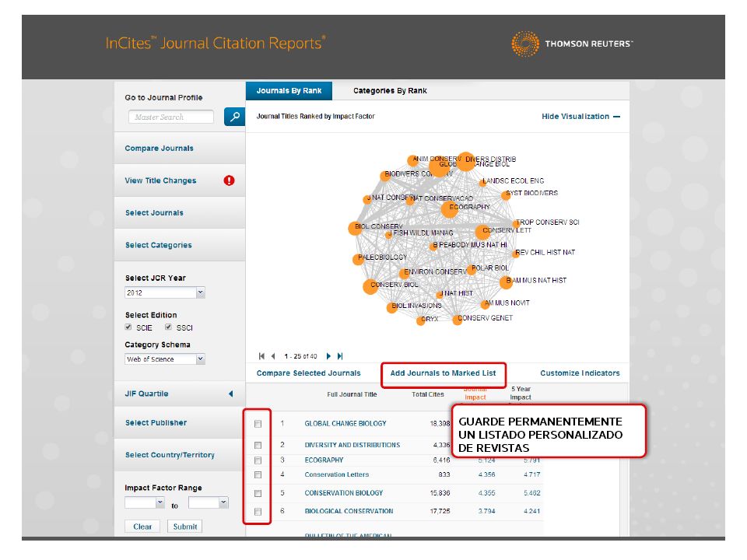Viewport: 747px width, 560px height.
Task: Open Customize Indicators
Action: (580, 373)
